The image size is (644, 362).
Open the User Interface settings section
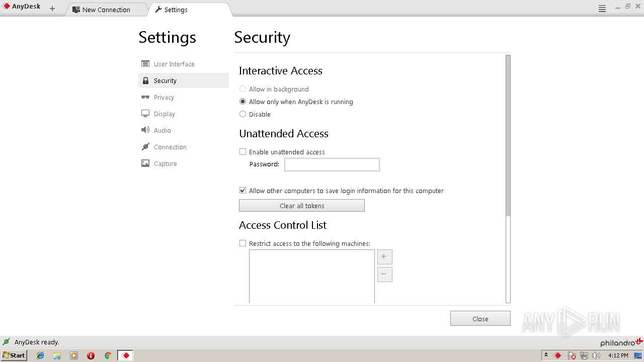[183, 64]
